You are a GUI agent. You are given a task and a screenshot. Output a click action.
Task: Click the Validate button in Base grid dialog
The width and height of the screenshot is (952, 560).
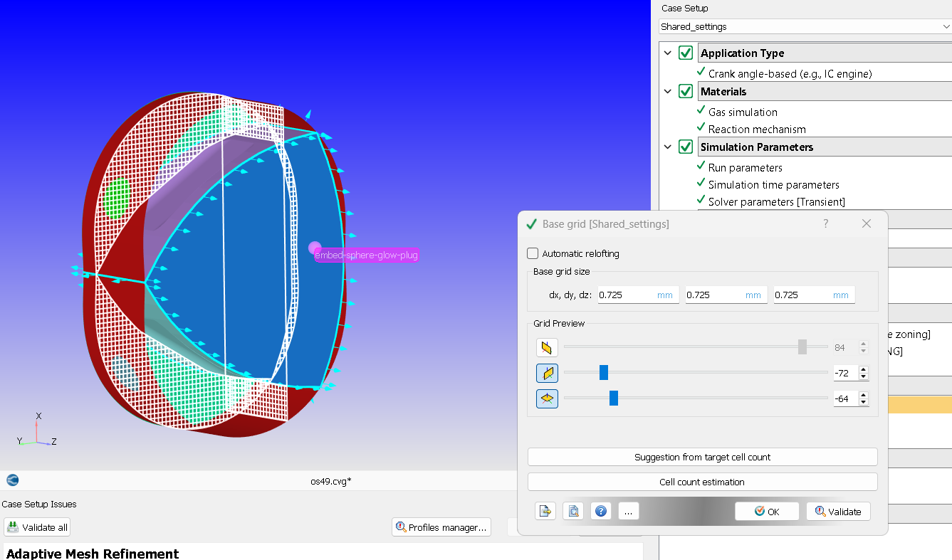tap(838, 511)
